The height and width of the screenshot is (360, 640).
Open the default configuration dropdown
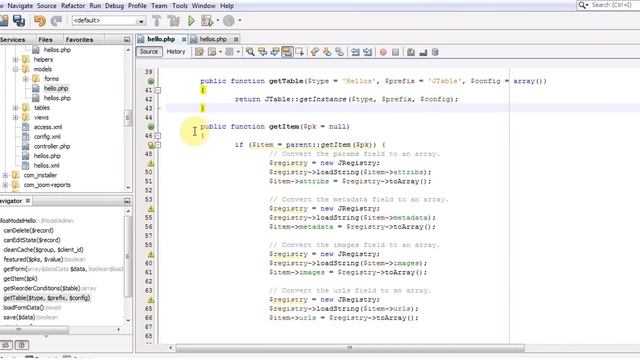click(x=109, y=20)
